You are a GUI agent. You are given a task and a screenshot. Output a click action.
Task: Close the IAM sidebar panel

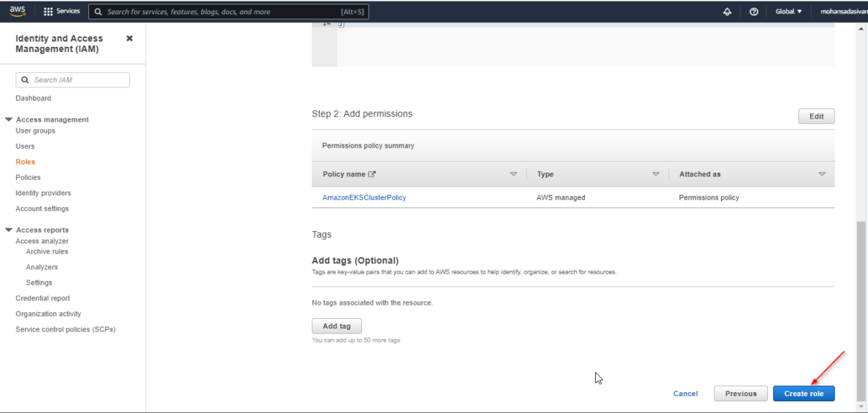pos(130,39)
